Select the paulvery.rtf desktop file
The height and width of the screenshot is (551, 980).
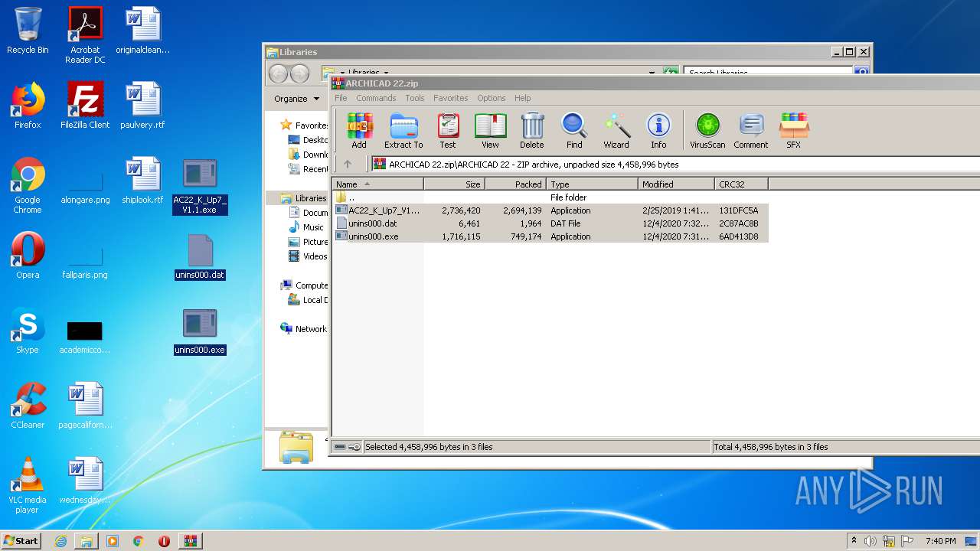[142, 106]
